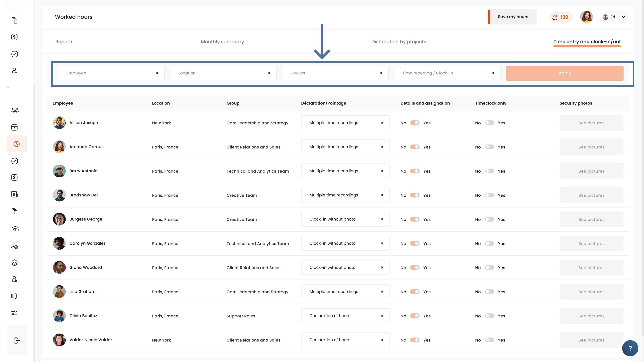Viewport: 644px width, 362px height.
Task: Open the graduation cap training icon
Action: tap(15, 228)
